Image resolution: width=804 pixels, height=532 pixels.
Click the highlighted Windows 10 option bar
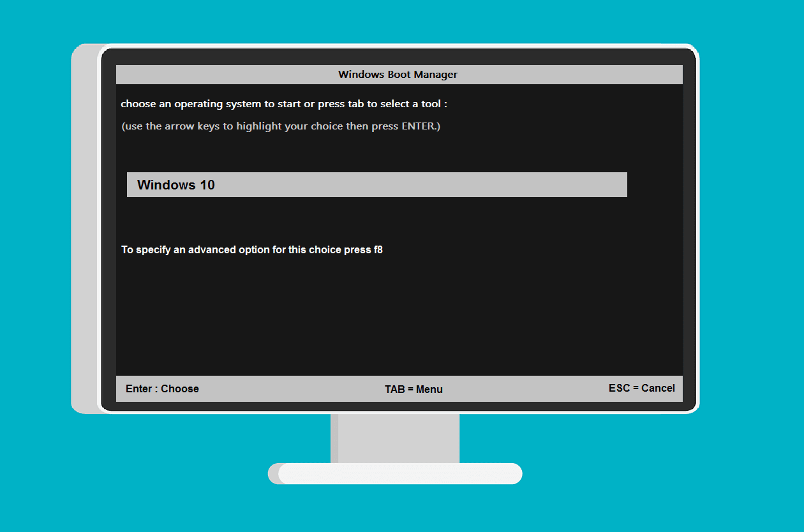point(376,184)
